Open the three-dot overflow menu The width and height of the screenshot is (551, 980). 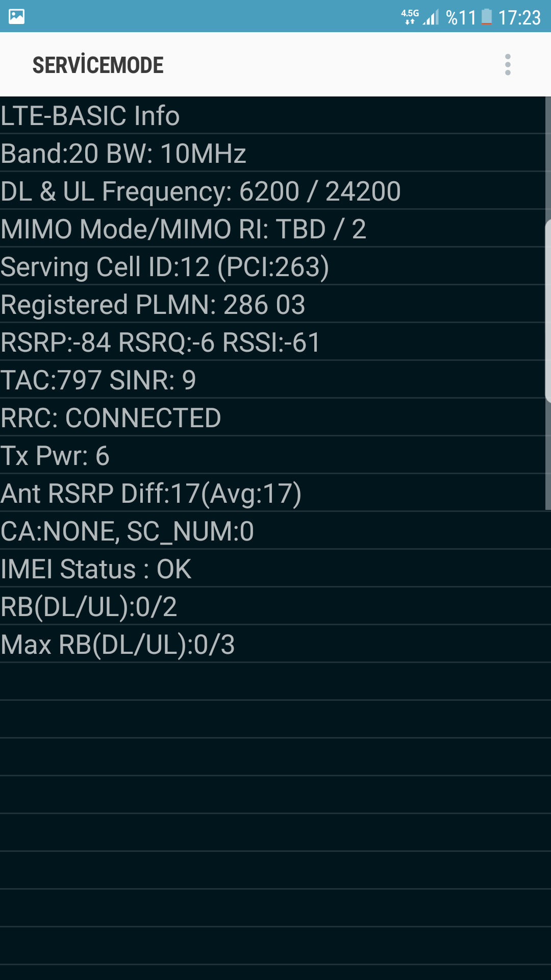coord(508,65)
